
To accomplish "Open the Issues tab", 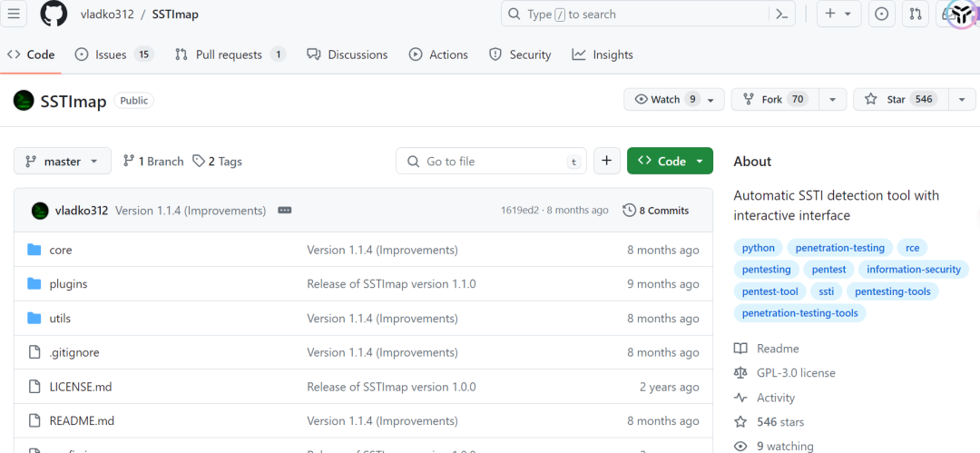I will (114, 55).
